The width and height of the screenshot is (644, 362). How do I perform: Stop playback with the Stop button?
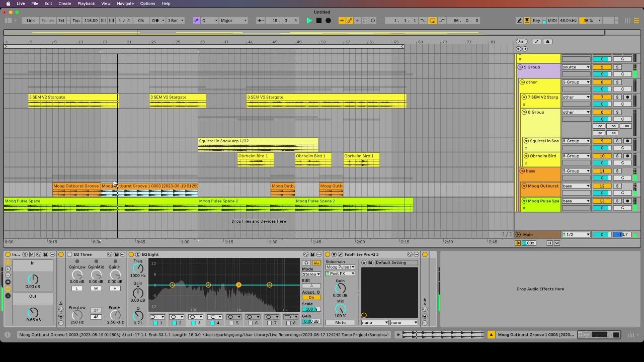click(x=319, y=21)
